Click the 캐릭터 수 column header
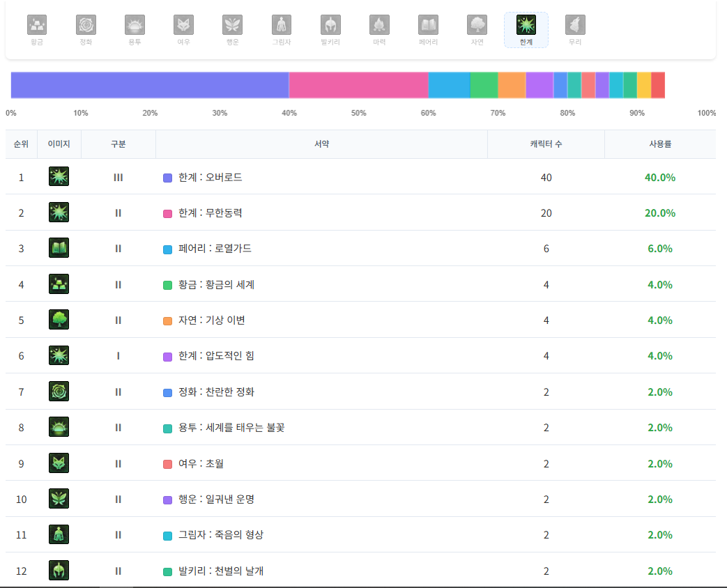The width and height of the screenshot is (727, 588). (x=546, y=144)
